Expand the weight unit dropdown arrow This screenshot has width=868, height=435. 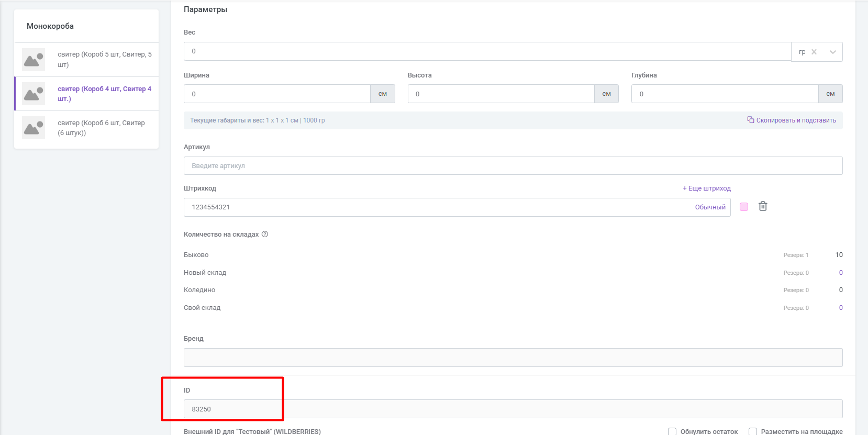pos(833,52)
